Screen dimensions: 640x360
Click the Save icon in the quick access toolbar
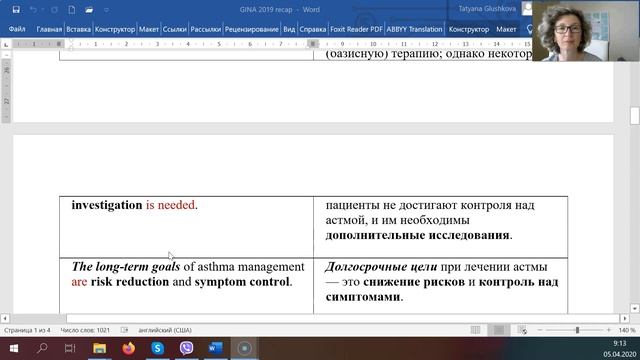pyautogui.click(x=16, y=9)
